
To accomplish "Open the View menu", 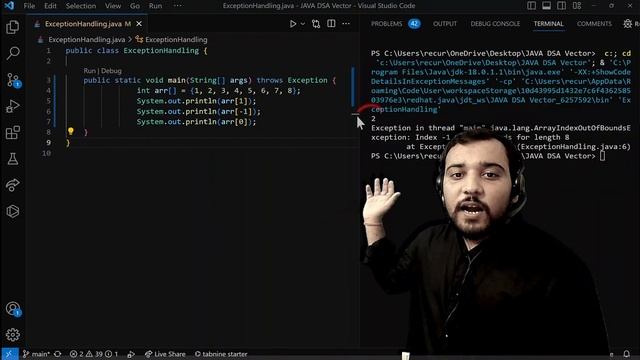I will pyautogui.click(x=113, y=6).
